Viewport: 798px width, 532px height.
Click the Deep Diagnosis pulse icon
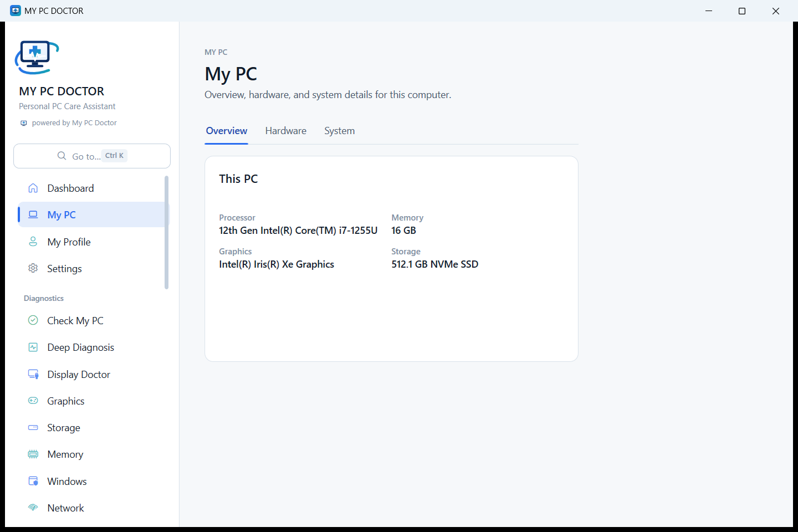click(x=33, y=347)
